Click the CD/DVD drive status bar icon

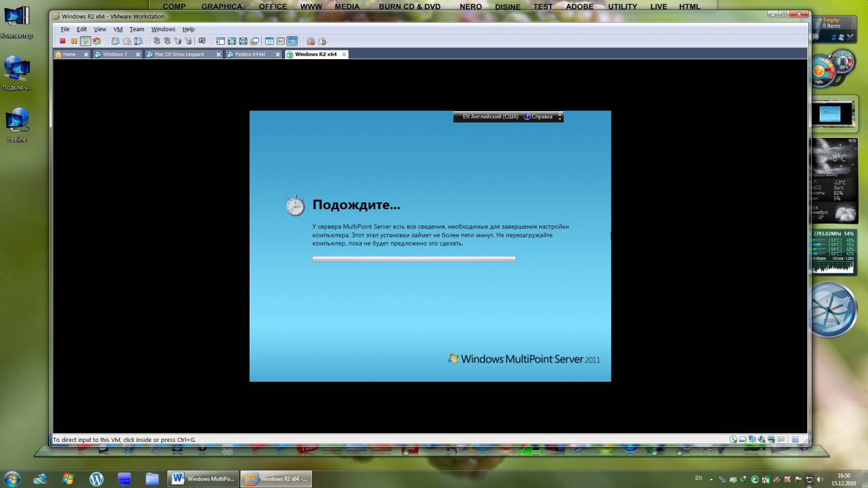tap(733, 440)
